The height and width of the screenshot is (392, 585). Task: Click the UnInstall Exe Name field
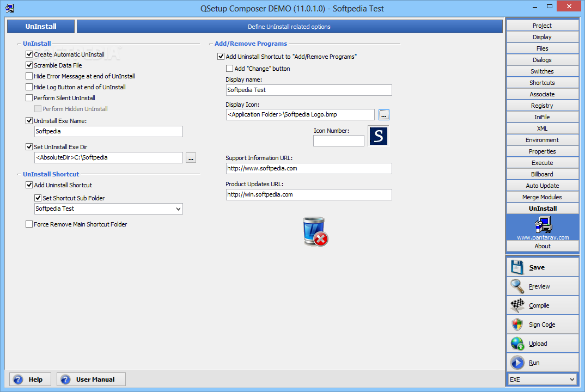click(x=108, y=131)
